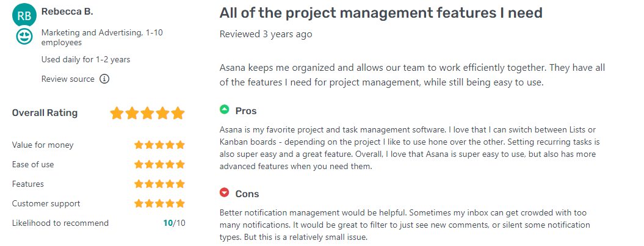Click the Ease of use stars
This screenshot has width=644, height=246.
click(x=159, y=165)
